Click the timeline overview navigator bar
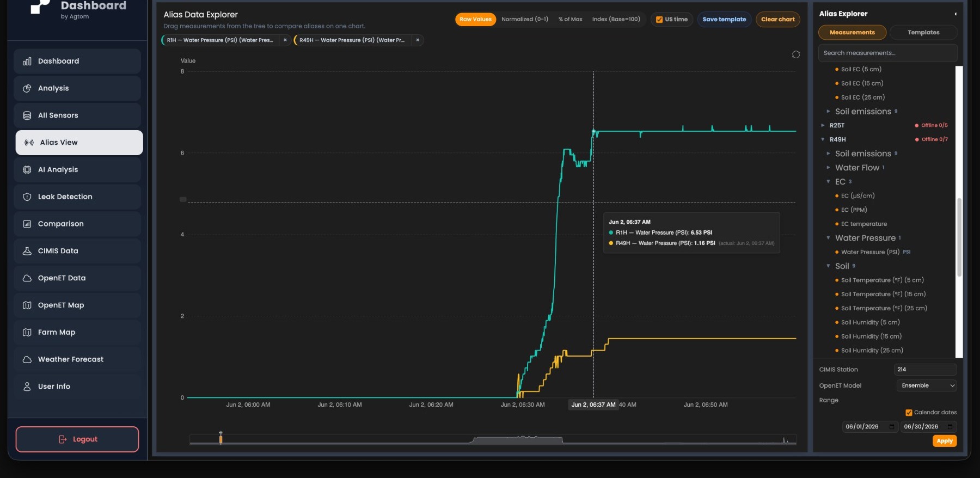Image resolution: width=980 pixels, height=478 pixels. tap(493, 439)
